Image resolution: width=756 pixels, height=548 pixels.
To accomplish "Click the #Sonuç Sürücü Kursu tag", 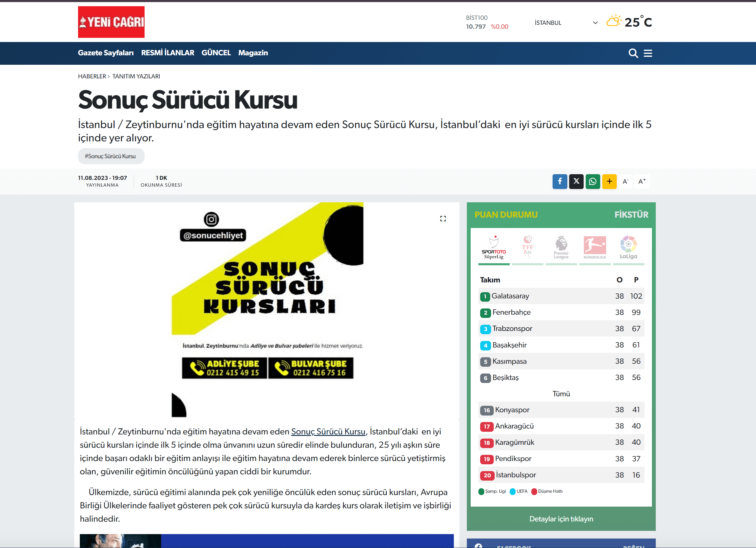I will 111,156.
